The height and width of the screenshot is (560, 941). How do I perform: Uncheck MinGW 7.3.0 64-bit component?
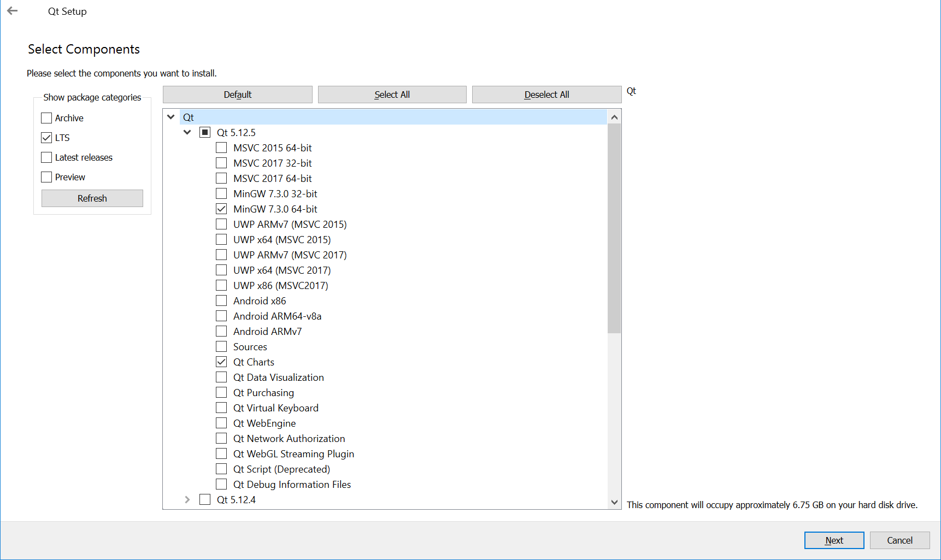[221, 209]
